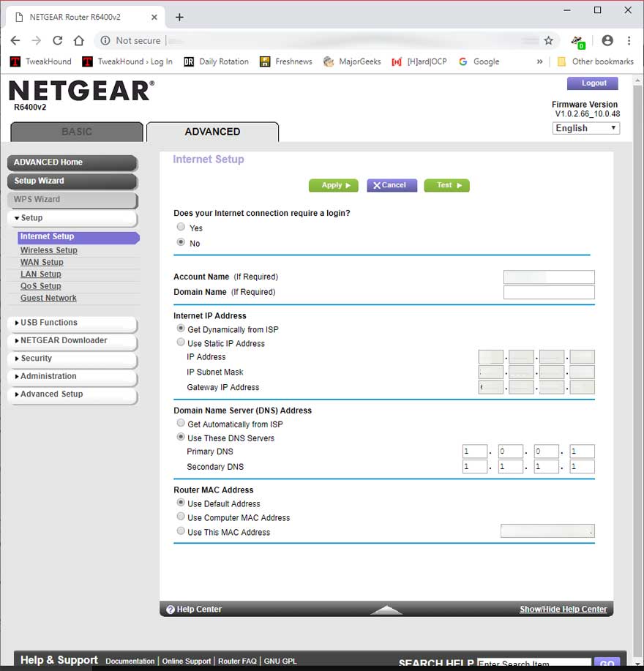Click the browser forward arrow
Image resolution: width=644 pixels, height=671 pixels.
37,41
